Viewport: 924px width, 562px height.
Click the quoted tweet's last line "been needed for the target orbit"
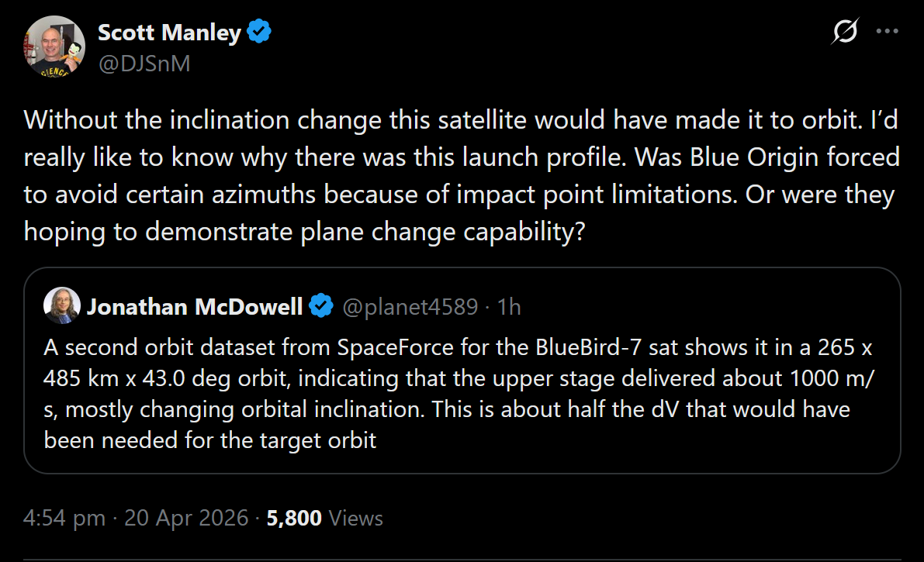tap(210, 440)
